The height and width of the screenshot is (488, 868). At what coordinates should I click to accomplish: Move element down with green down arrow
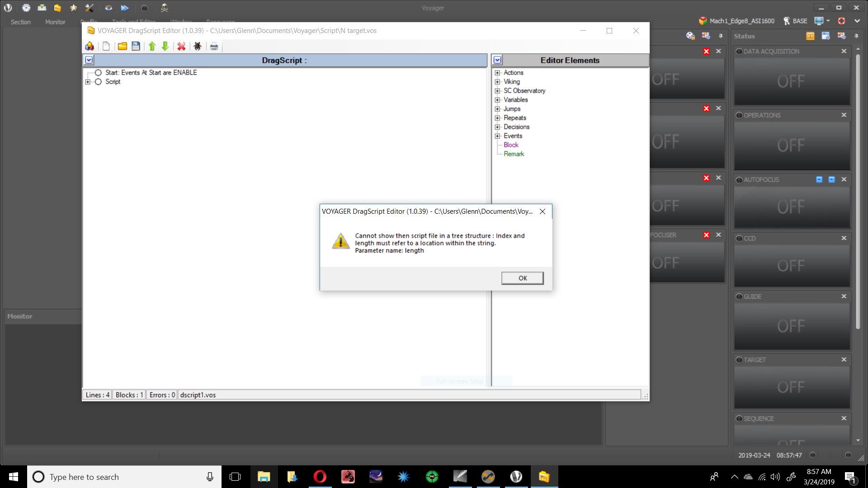[x=165, y=46]
